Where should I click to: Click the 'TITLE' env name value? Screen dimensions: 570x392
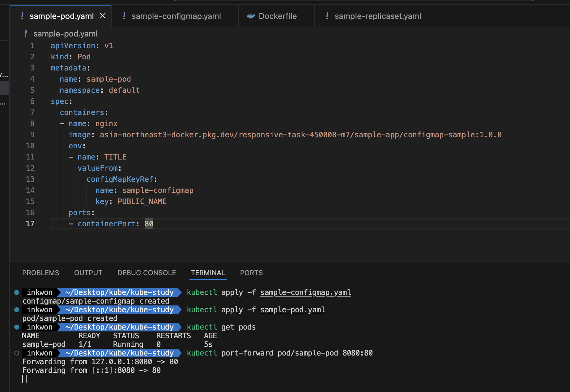(115, 157)
